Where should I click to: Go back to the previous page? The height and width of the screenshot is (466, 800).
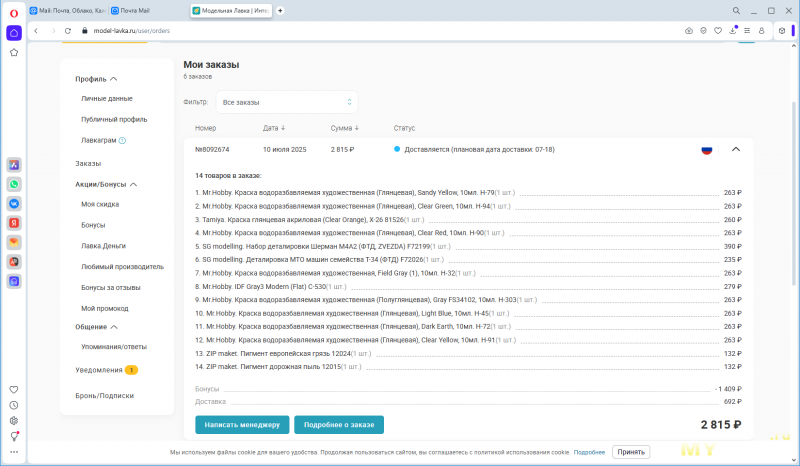(x=36, y=31)
